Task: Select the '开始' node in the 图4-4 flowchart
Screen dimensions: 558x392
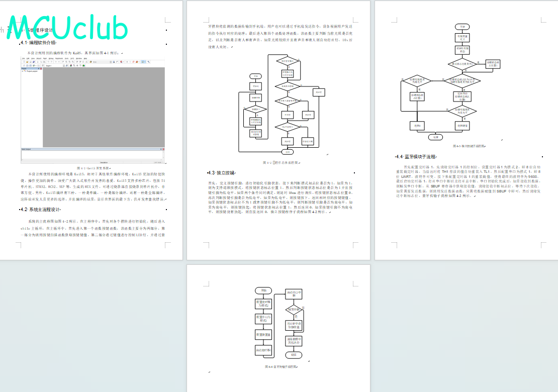Action: pos(263,290)
